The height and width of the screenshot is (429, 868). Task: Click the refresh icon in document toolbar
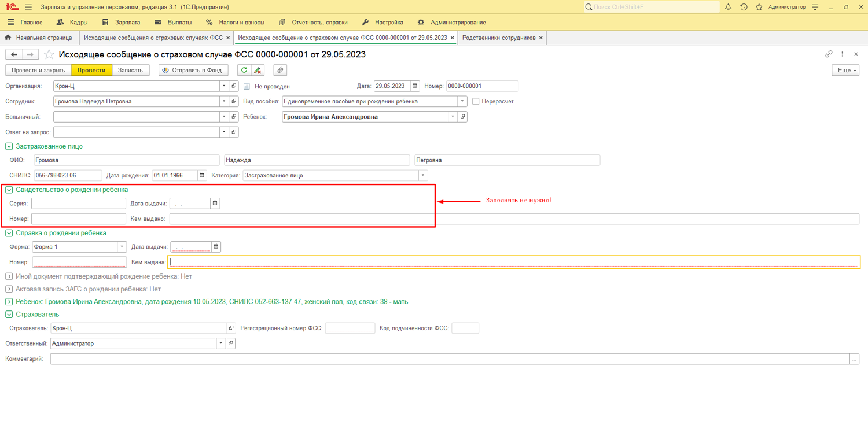(x=244, y=71)
